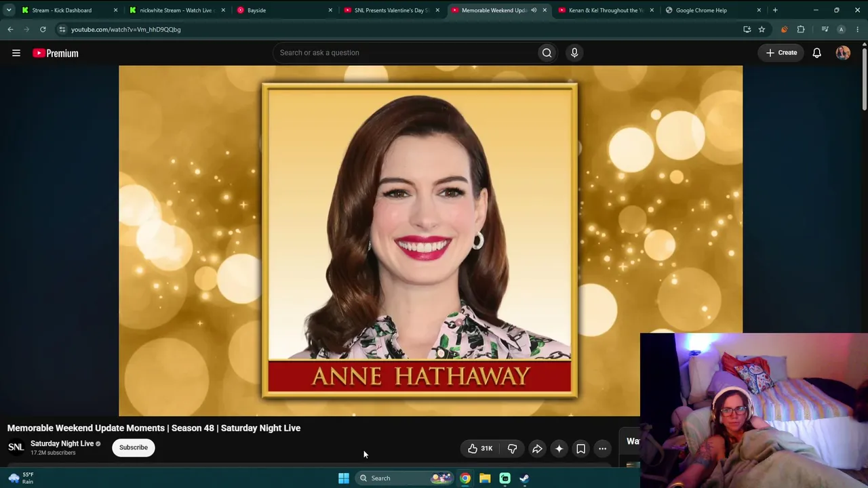Open the Saturday Night Live channel link
The width and height of the screenshot is (868, 488).
click(x=62, y=443)
